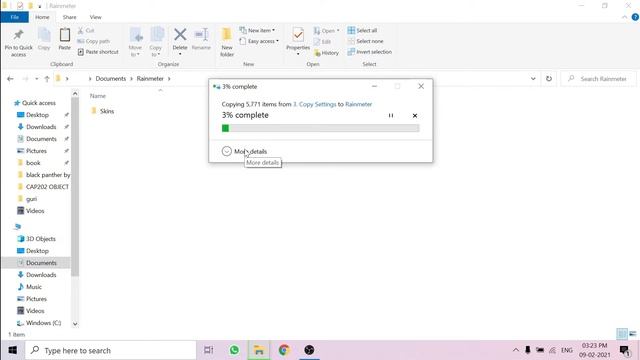
Task: Open the Copy to menu
Action: [x=156, y=42]
